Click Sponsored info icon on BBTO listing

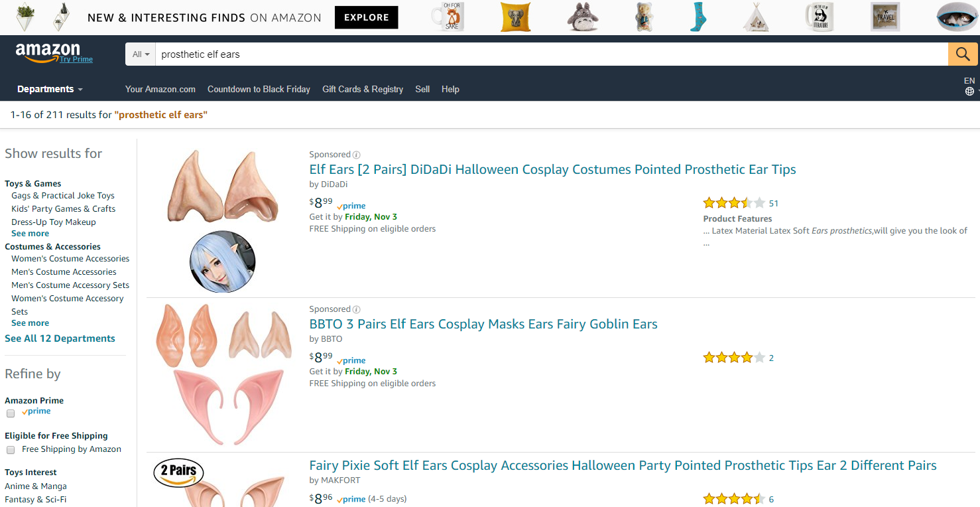point(357,309)
